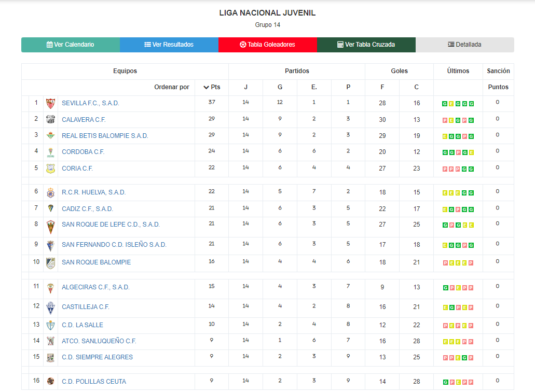Open CALAVERA C.F. team link
535x392 pixels.
point(84,120)
